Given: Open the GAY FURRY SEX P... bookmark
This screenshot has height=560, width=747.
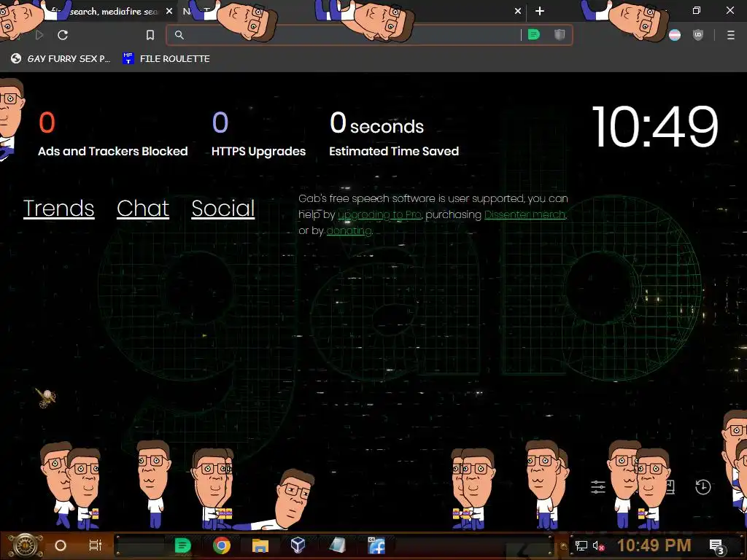Looking at the screenshot, I should (x=61, y=58).
